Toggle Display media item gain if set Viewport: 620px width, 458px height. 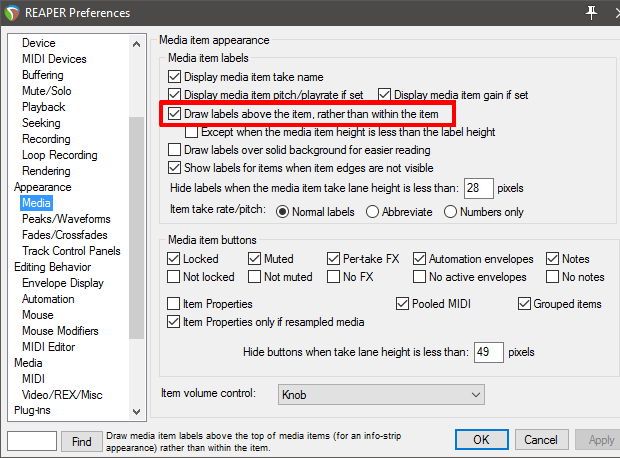coord(384,95)
